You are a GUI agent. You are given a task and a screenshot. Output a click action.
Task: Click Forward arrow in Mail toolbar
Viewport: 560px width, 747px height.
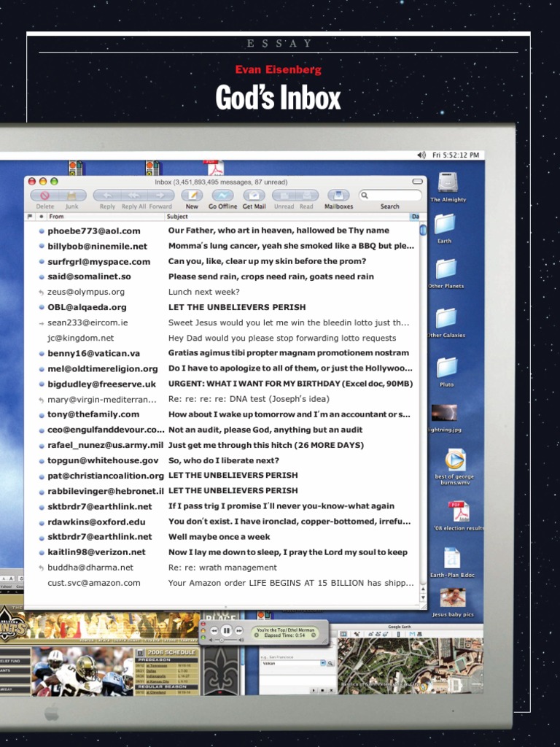(160, 196)
